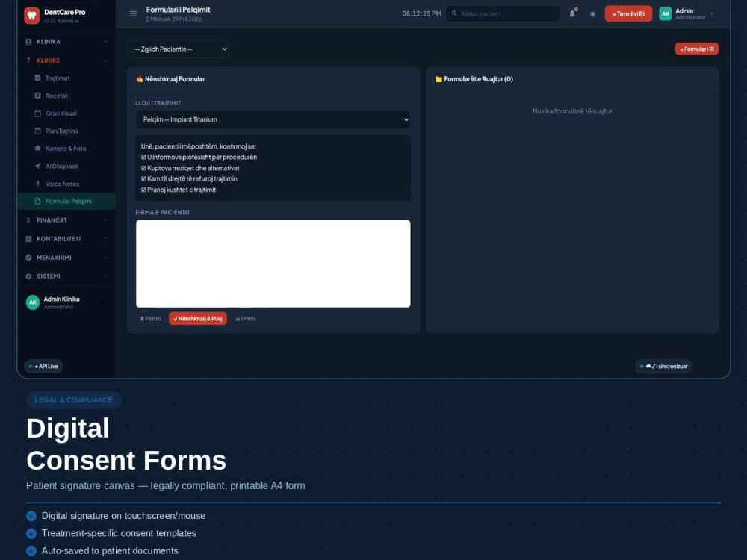Toggle the hamburger sidebar menu icon
This screenshot has height=560, width=747.
coord(134,13)
